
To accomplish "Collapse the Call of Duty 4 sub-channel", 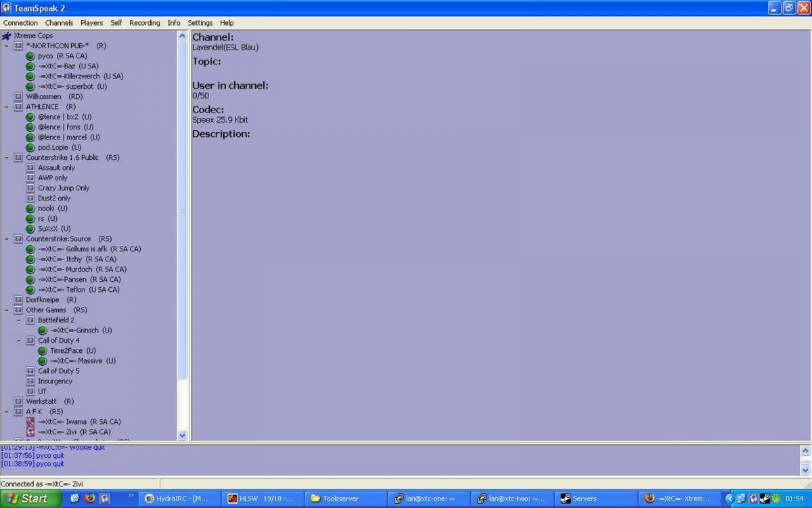I will [19, 341].
